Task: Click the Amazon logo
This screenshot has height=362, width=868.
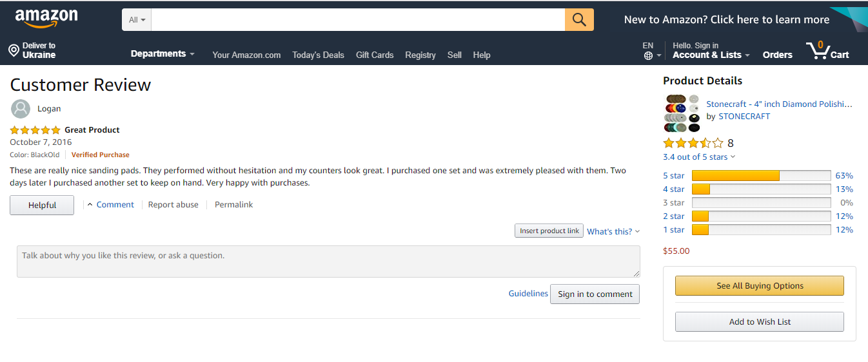Action: [46, 19]
